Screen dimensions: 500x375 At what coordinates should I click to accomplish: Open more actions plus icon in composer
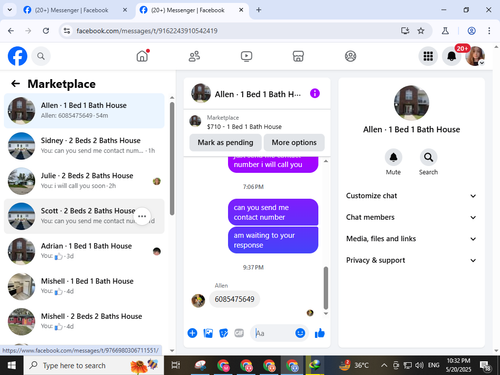(192, 333)
